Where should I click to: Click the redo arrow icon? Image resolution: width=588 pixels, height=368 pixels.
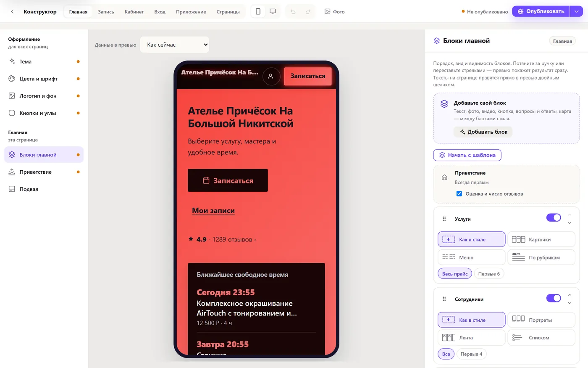(308, 12)
